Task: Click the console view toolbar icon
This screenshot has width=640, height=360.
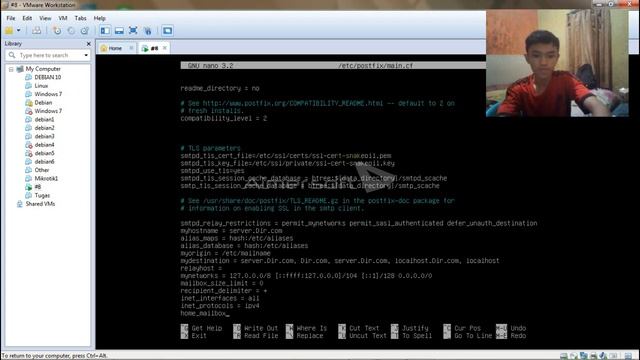Action: tap(167, 31)
